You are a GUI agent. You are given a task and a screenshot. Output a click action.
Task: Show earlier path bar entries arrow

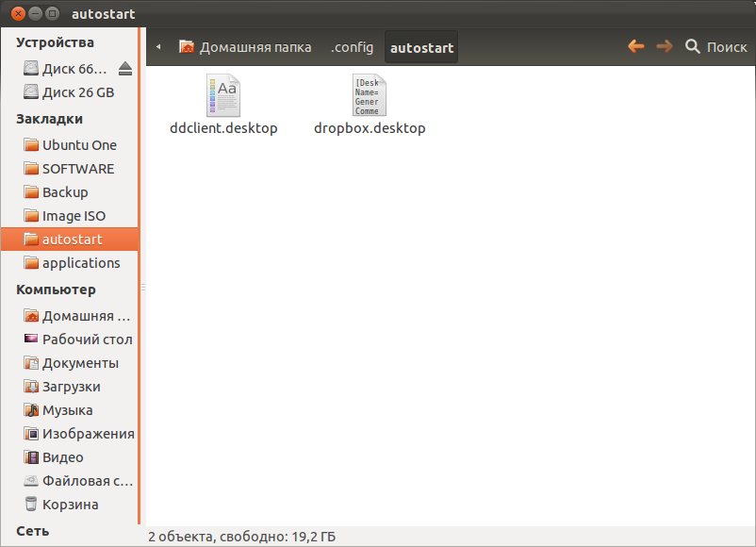(158, 47)
